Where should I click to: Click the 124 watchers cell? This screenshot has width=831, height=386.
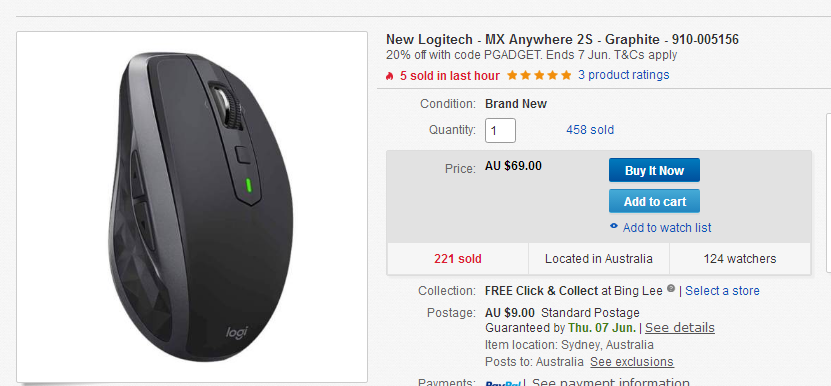pyautogui.click(x=740, y=259)
